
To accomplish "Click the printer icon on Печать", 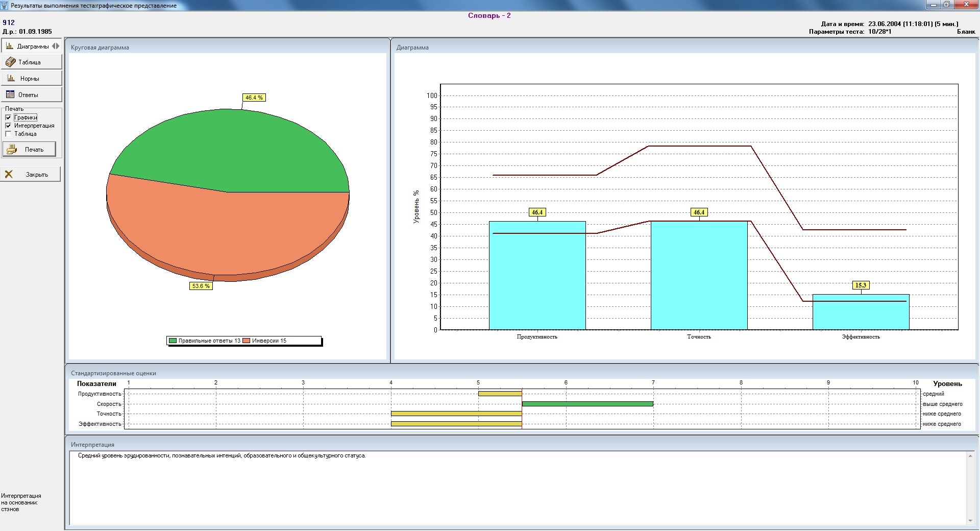I will click(x=12, y=150).
